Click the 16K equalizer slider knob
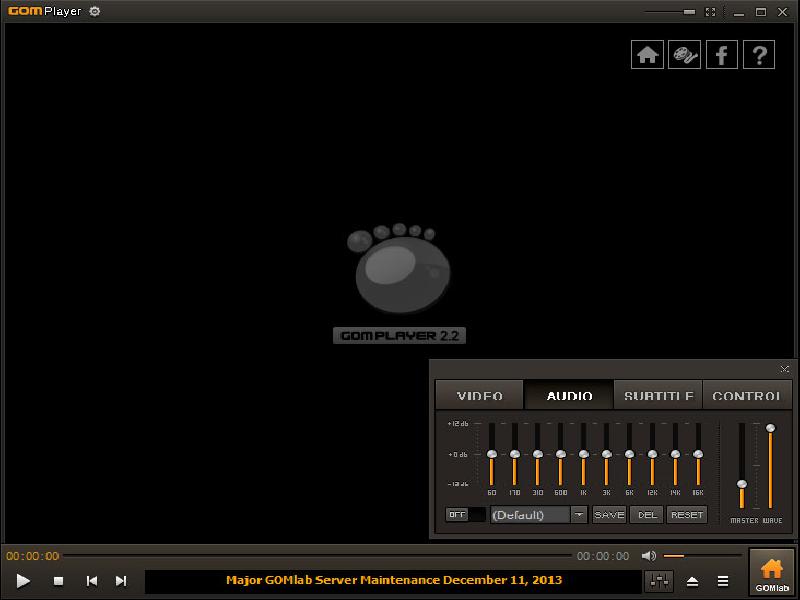 click(x=698, y=454)
